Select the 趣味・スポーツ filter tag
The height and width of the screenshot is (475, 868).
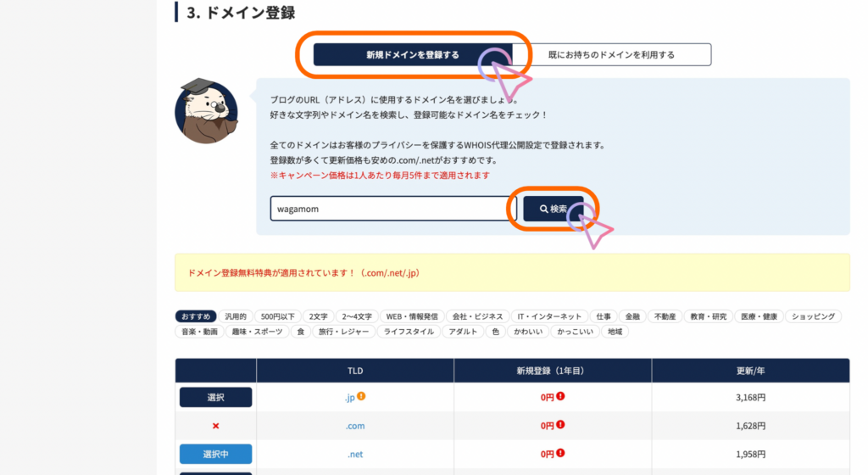pos(256,332)
